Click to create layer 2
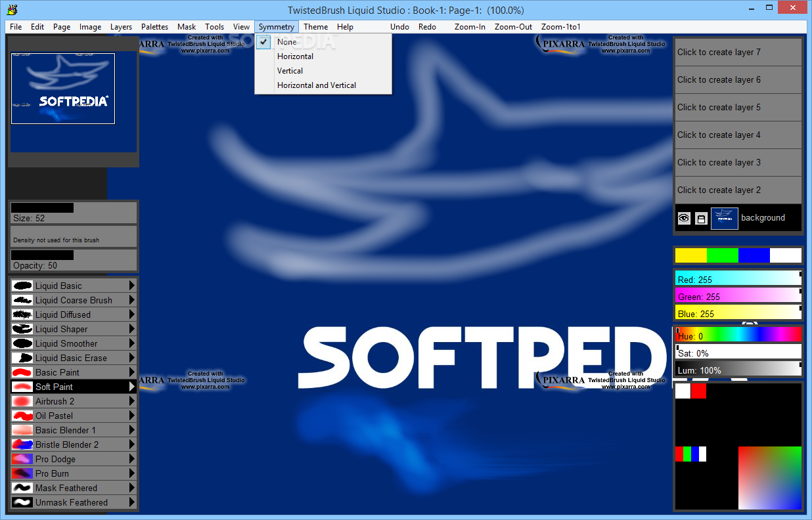812x520 pixels. tap(738, 190)
